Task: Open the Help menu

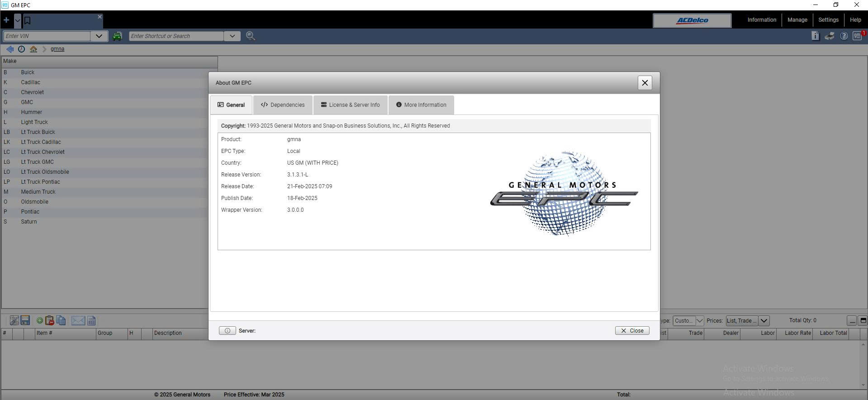Action: (855, 20)
